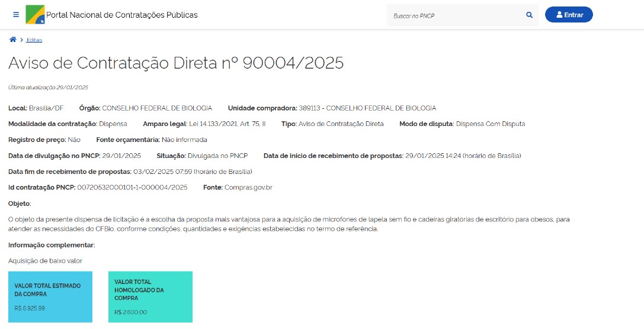Click the Aviso de Contratação Direta heading
The image size is (644, 329).
point(176,63)
